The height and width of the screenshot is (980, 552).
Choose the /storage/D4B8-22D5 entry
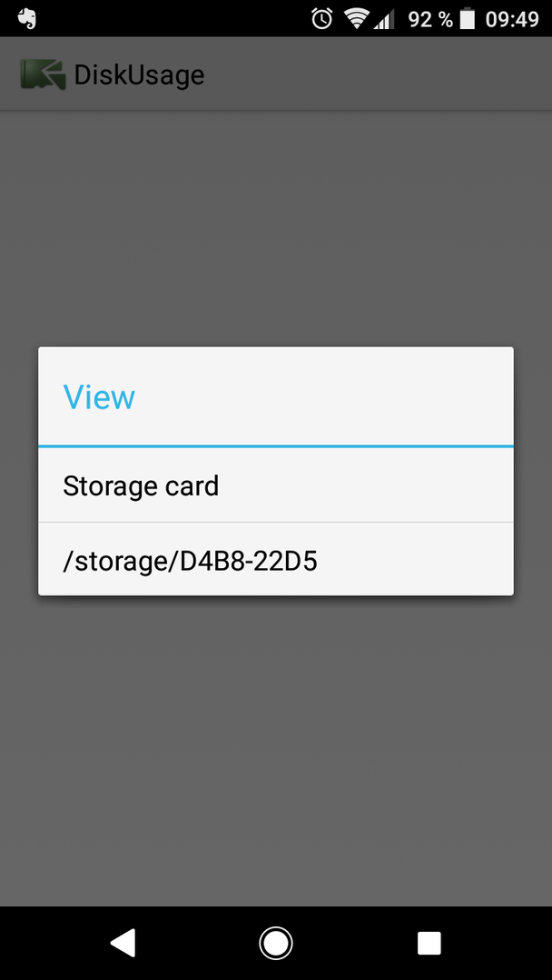276,559
